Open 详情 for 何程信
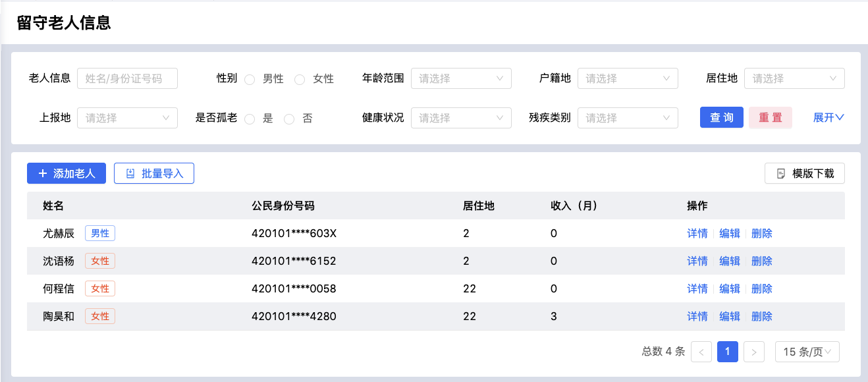This screenshot has width=868, height=382. pyautogui.click(x=697, y=288)
